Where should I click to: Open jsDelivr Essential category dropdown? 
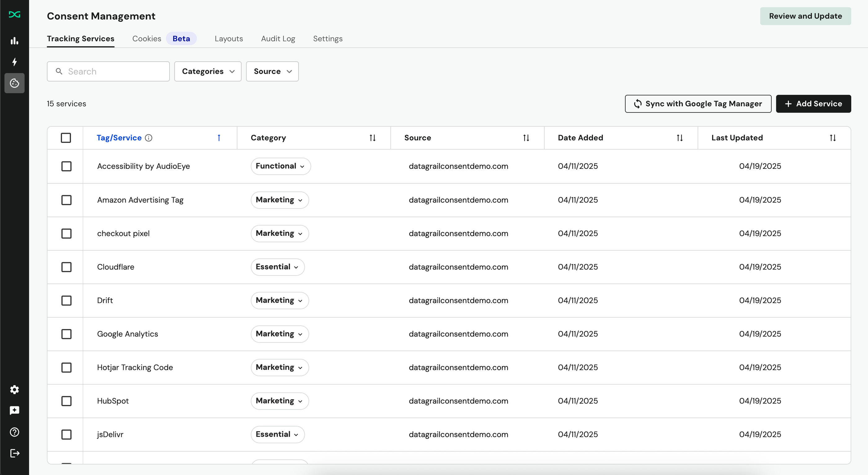coord(278,435)
